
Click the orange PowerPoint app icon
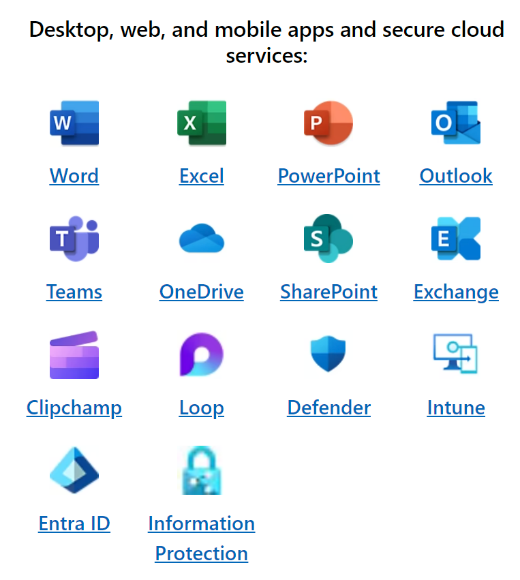coord(328,122)
